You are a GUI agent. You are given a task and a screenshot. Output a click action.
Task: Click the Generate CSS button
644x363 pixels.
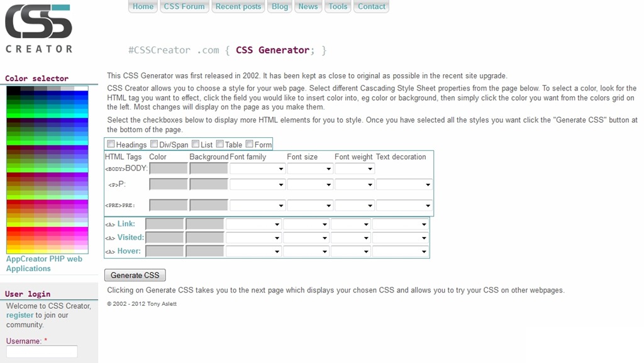(135, 275)
